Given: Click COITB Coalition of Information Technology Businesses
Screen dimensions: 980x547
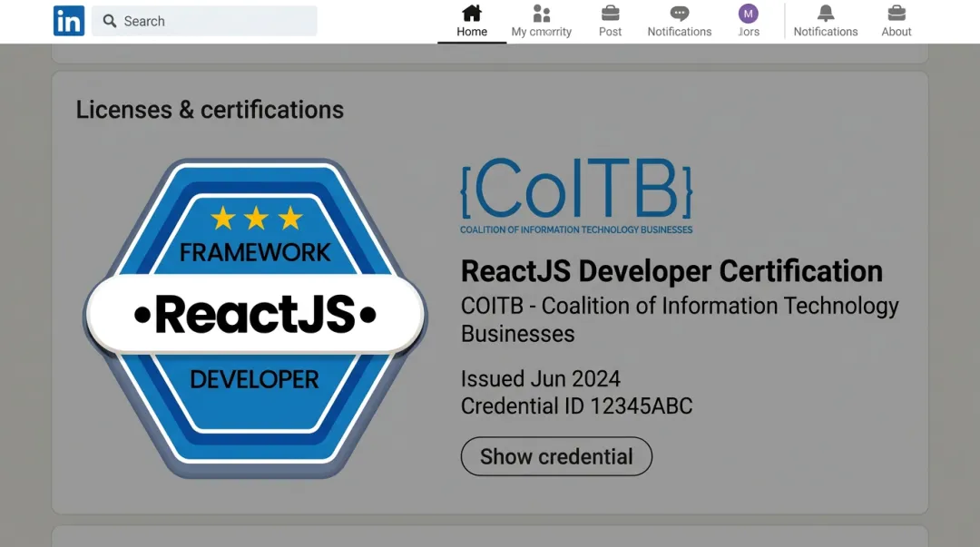Looking at the screenshot, I should point(680,319).
